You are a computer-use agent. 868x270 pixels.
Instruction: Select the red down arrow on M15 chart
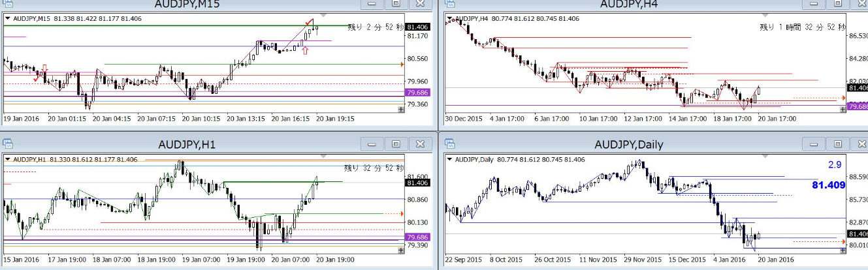click(44, 68)
